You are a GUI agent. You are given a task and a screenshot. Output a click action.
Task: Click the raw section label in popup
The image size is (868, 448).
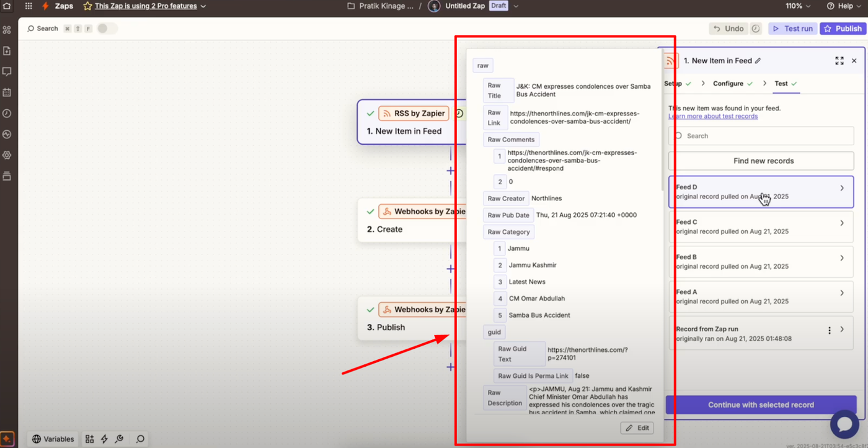(483, 65)
